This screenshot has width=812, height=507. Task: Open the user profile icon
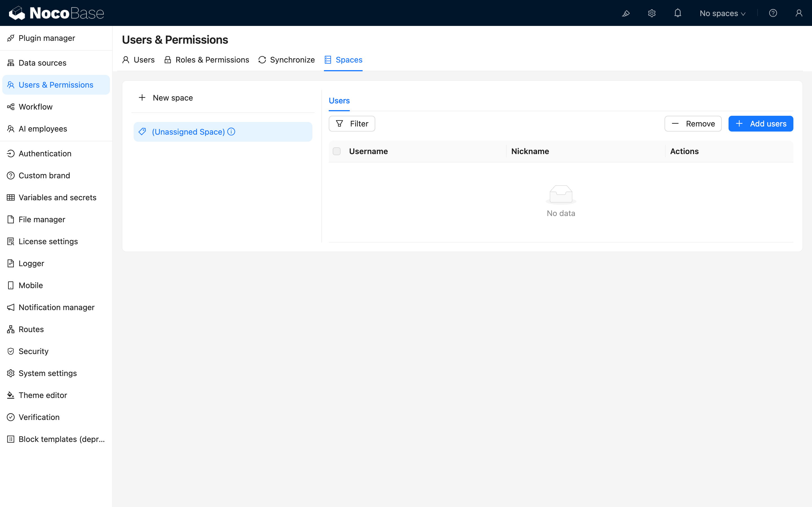click(x=798, y=13)
